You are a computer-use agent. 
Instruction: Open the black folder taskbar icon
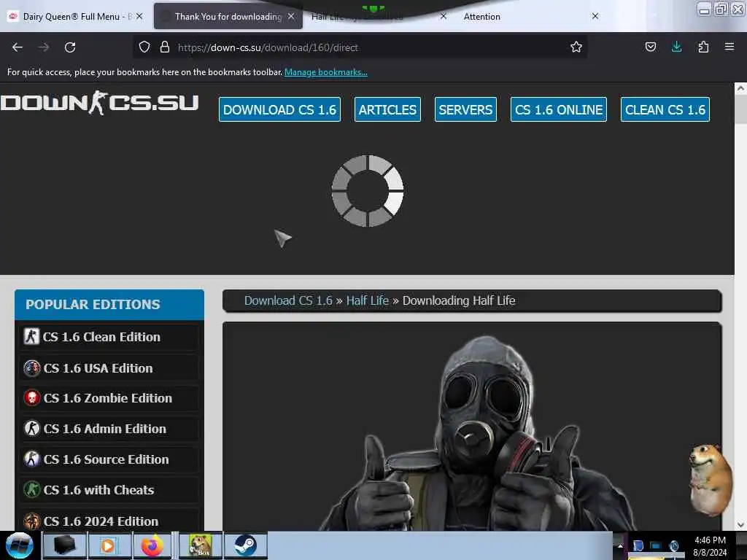(x=64, y=545)
